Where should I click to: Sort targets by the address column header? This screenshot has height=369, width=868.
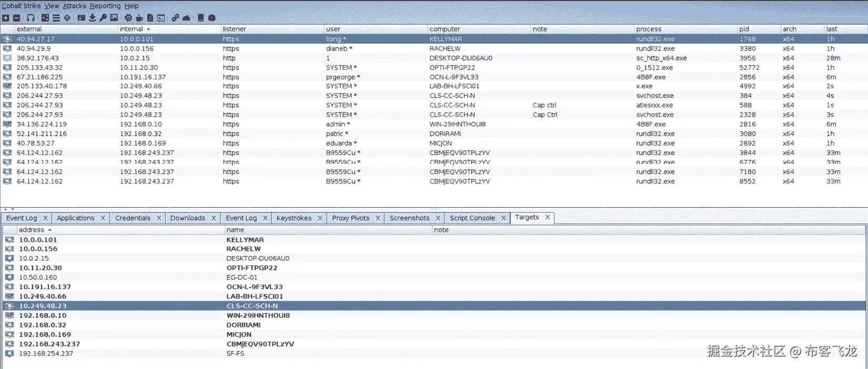(x=120, y=230)
